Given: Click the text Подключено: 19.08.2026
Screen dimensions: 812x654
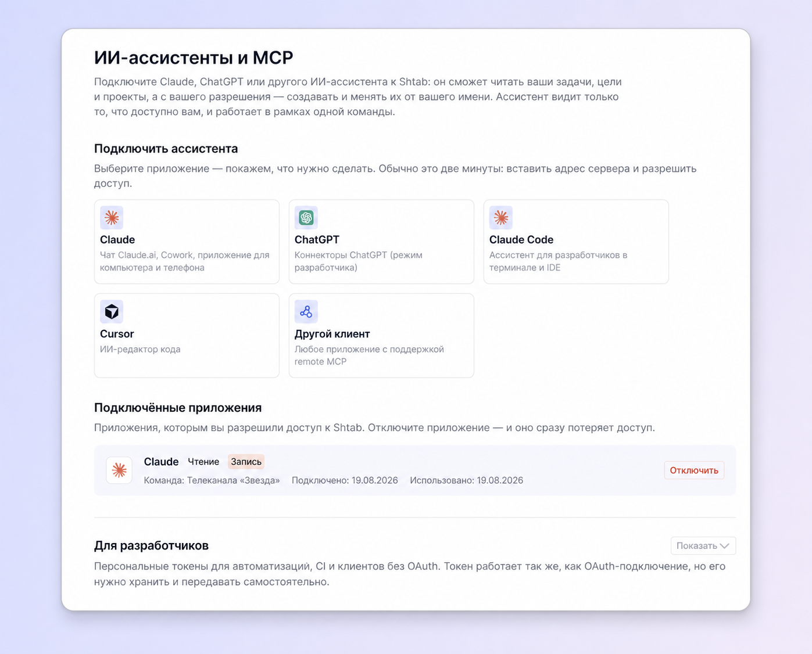Looking at the screenshot, I should click(x=345, y=480).
